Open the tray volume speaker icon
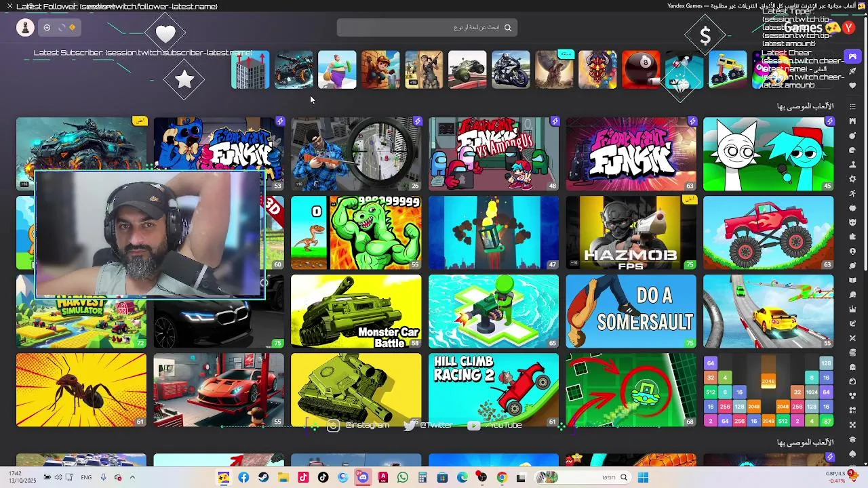Screen dimensions: 868x488 tap(58, 477)
